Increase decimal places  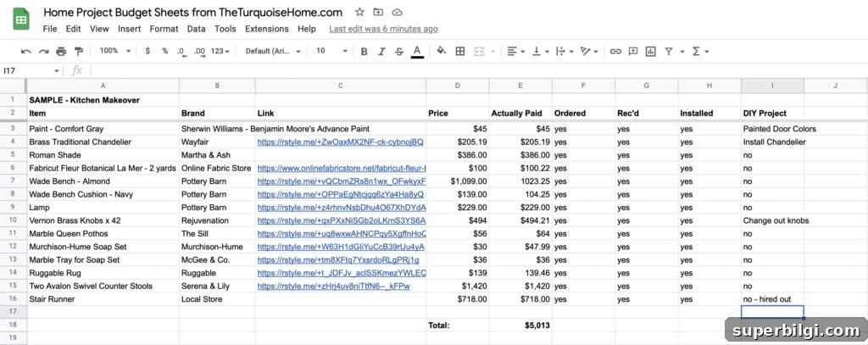pyautogui.click(x=200, y=52)
